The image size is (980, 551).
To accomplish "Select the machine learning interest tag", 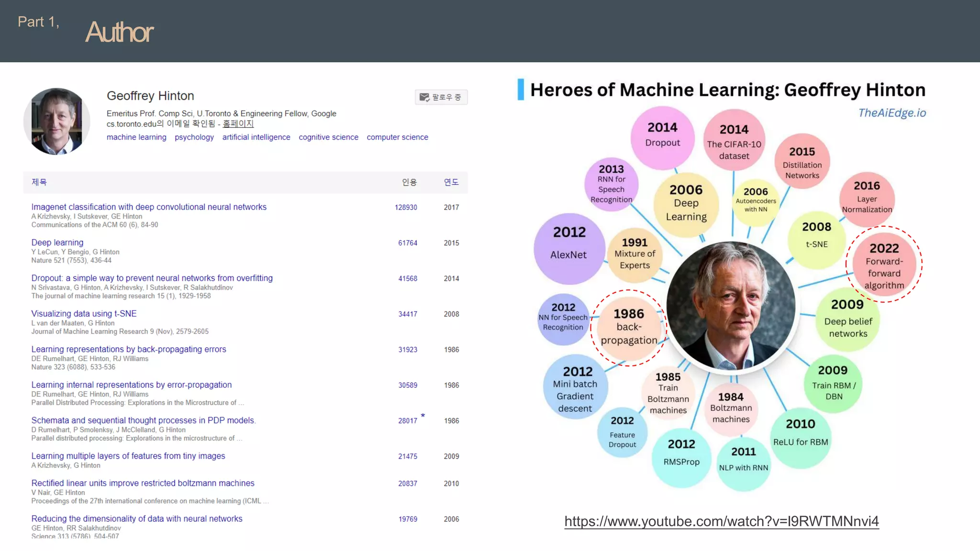I will click(x=136, y=137).
